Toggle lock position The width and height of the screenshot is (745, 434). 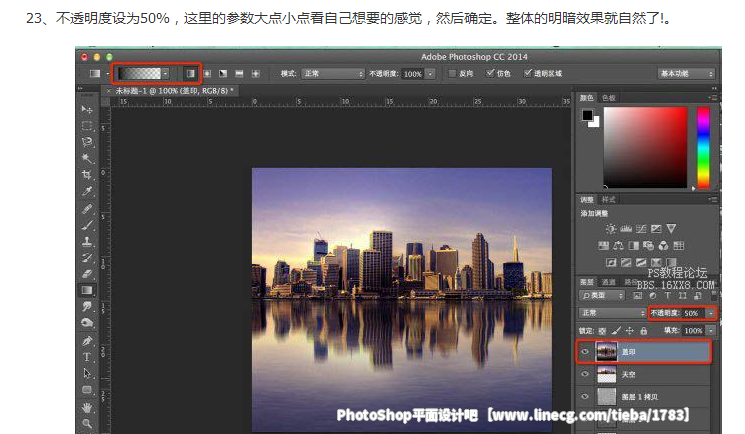630,330
